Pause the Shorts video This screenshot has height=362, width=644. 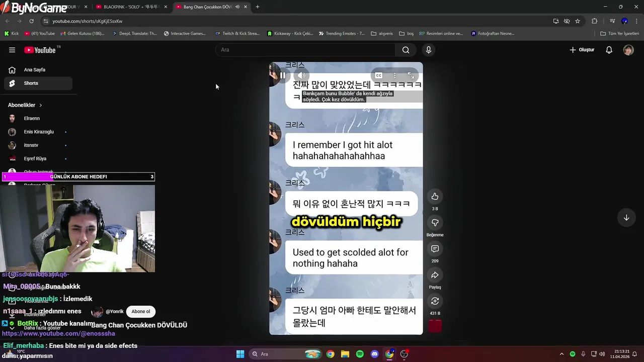pyautogui.click(x=283, y=75)
